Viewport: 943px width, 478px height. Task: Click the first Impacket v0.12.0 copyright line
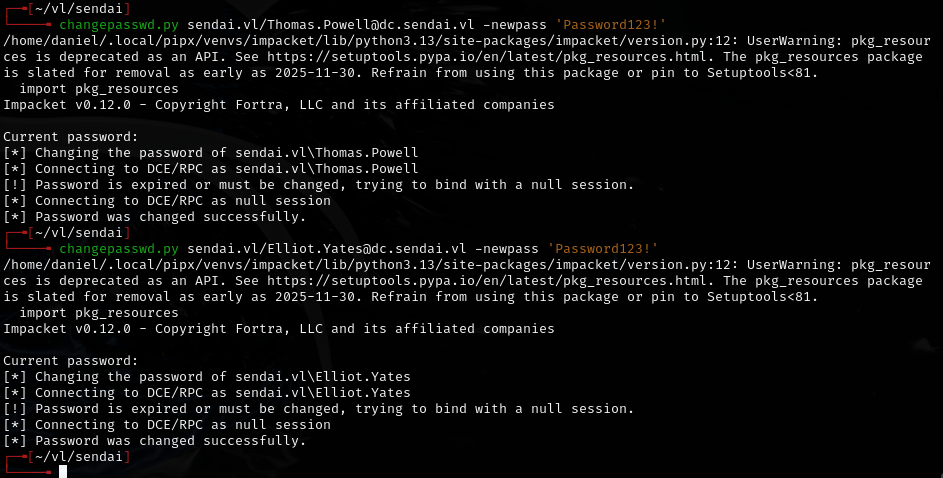(279, 105)
